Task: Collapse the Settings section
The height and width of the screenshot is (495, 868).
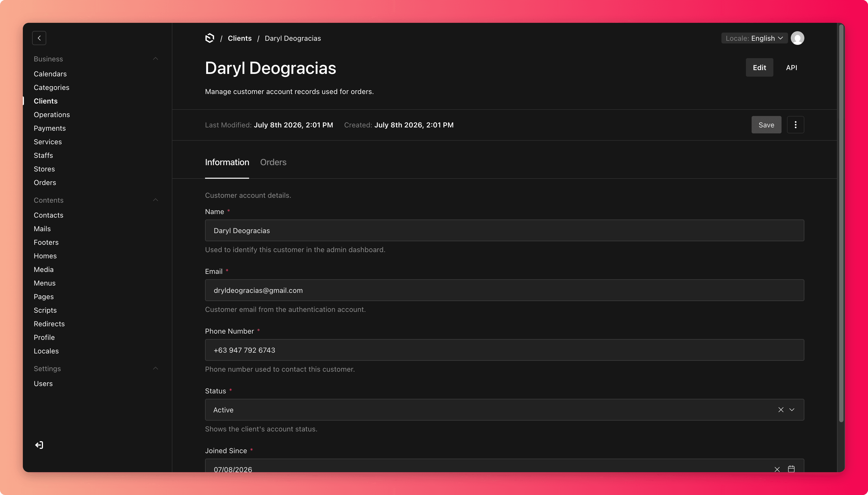Action: pos(155,368)
